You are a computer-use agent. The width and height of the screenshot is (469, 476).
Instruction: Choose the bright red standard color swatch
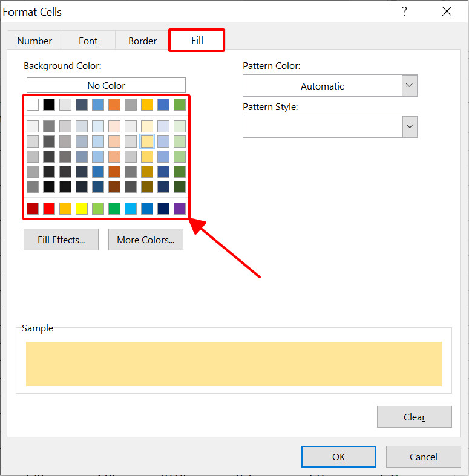(x=49, y=209)
